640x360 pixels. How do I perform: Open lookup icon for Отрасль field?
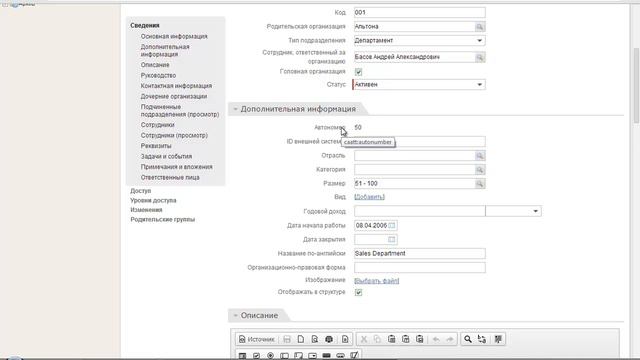pyautogui.click(x=480, y=156)
